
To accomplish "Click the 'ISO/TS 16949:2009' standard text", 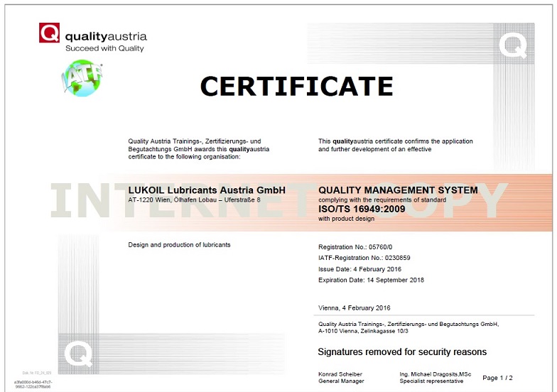I will point(362,209).
